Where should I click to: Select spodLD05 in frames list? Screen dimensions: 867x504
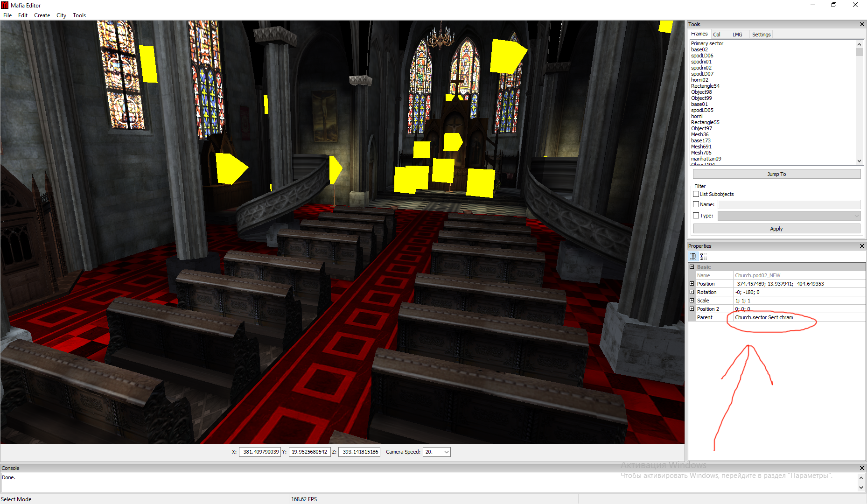[702, 110]
